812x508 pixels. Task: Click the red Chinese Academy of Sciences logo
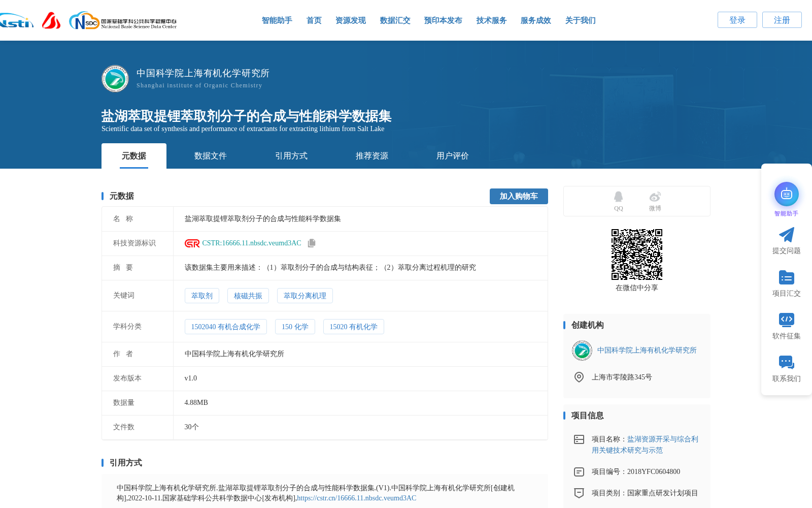click(x=51, y=21)
